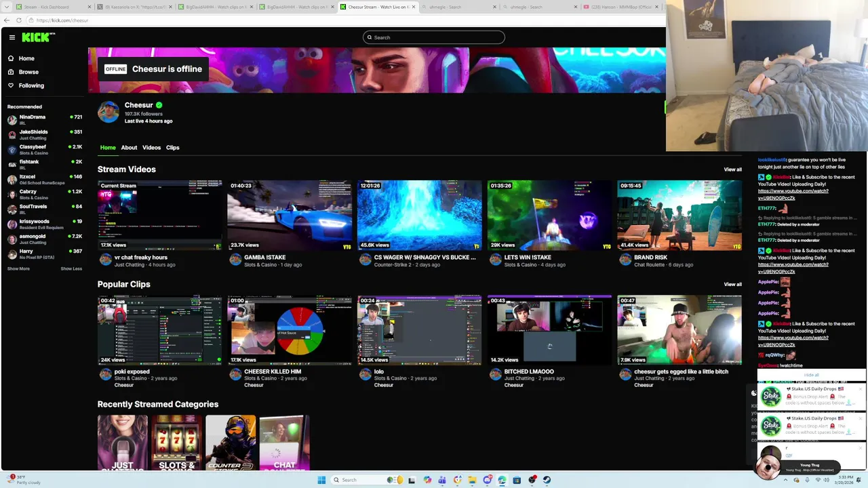
Task: Play 'cheesur gets egged' clip
Action: 679,330
